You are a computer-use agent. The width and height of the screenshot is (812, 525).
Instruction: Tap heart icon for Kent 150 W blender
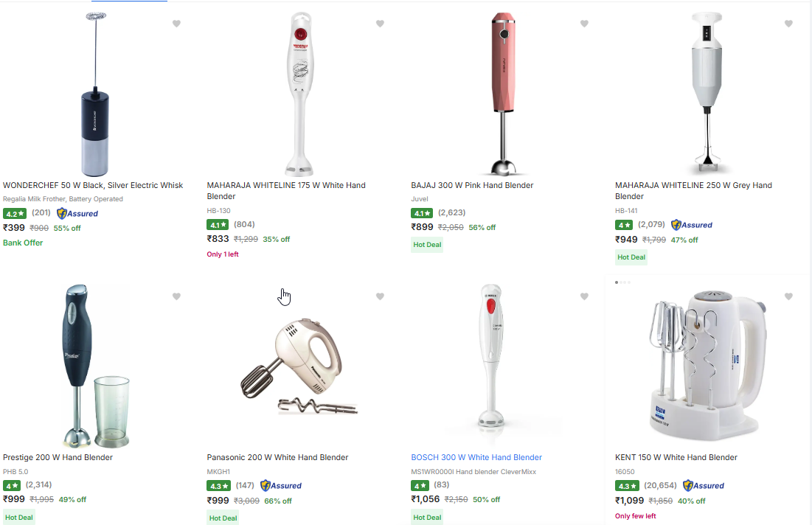[x=788, y=296]
